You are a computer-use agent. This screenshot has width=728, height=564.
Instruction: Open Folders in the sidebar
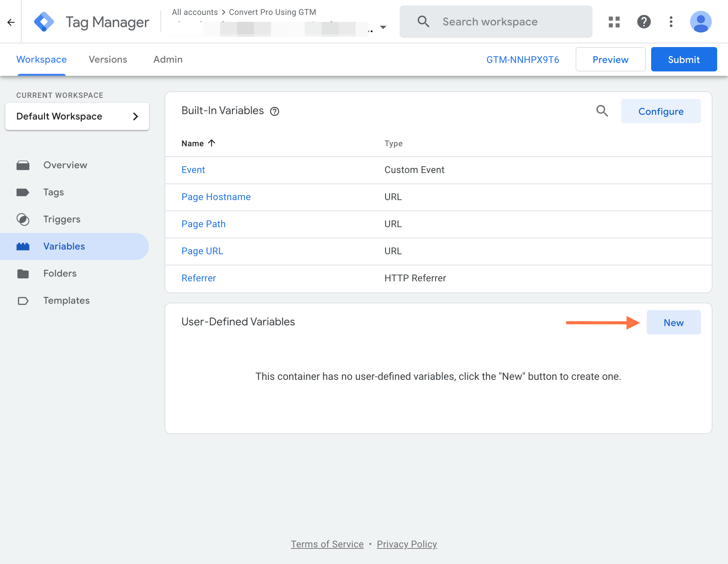pos(60,274)
